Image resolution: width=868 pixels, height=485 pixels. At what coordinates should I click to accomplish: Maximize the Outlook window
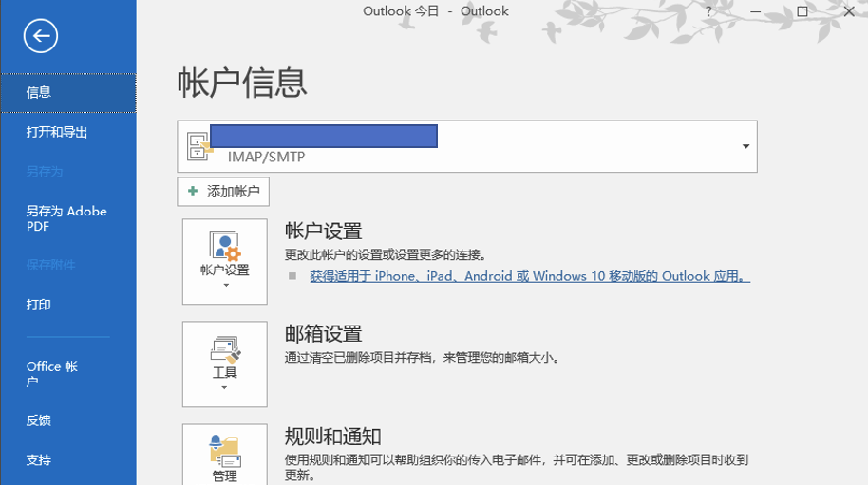(x=802, y=11)
